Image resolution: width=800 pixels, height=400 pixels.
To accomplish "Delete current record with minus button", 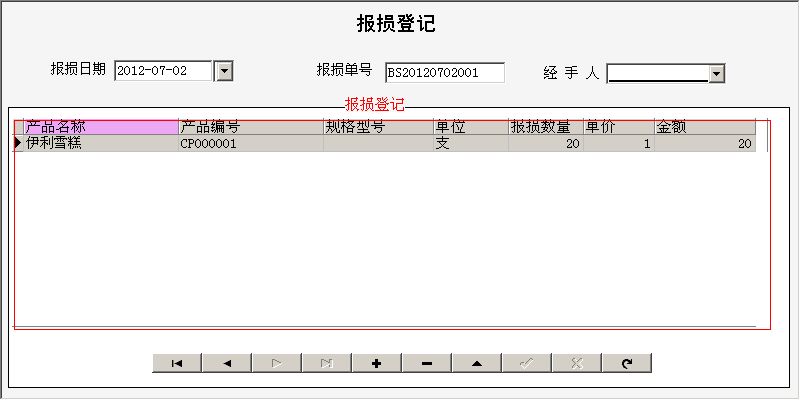I will click(427, 363).
